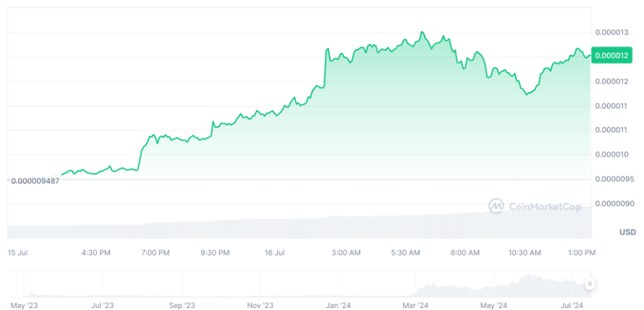Jump to Nov '23 in range navigator

click(260, 304)
